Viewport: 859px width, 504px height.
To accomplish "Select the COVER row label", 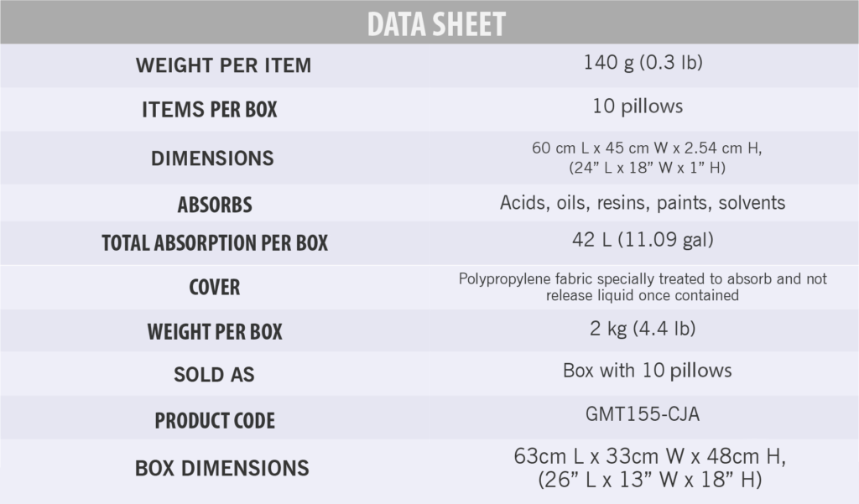I will coord(214,287).
